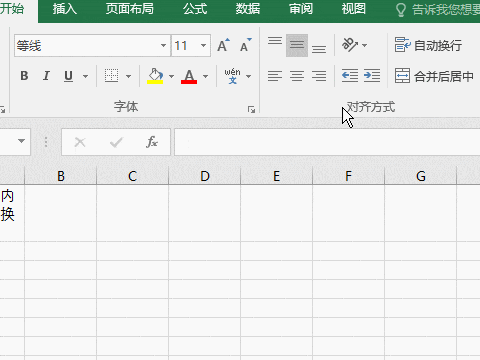This screenshot has height=360, width=480.
Task: Click insert function fx icon
Action: coord(152,142)
